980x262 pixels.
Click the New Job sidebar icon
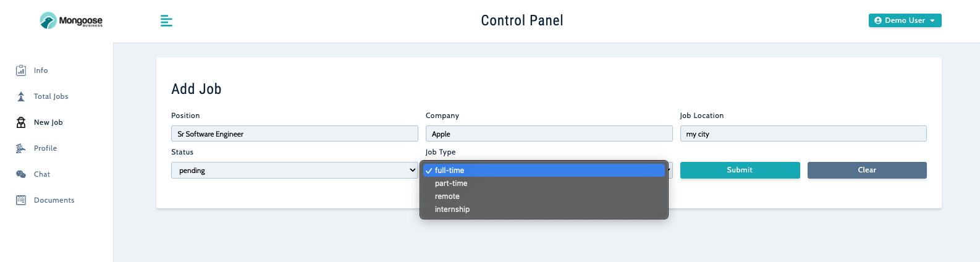(x=21, y=122)
